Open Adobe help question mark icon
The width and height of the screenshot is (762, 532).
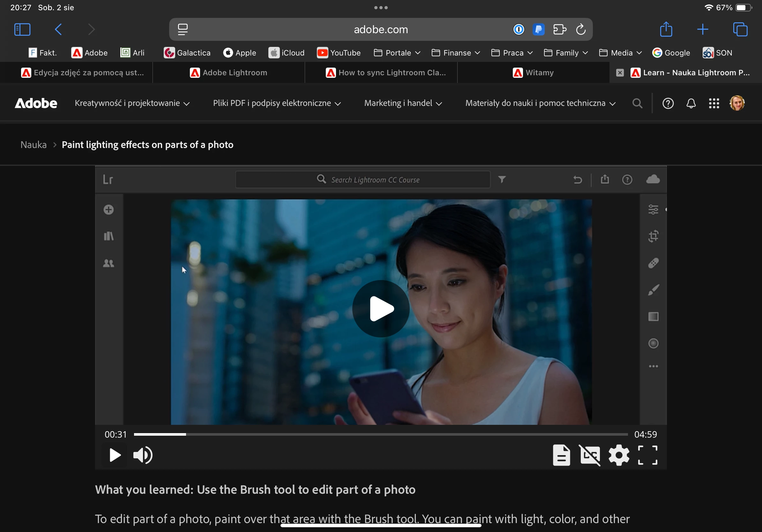(x=668, y=103)
